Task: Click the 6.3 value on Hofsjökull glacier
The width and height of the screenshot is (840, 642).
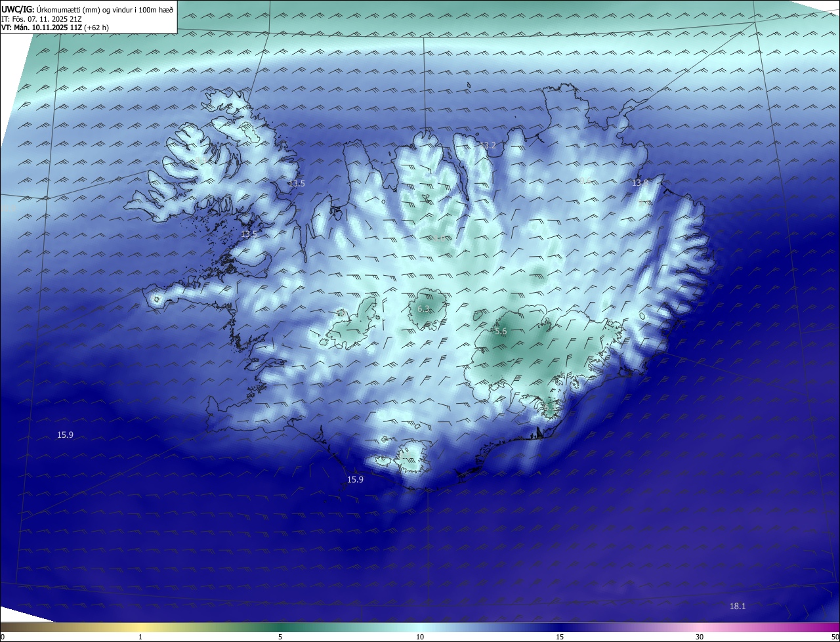Action: (x=423, y=309)
